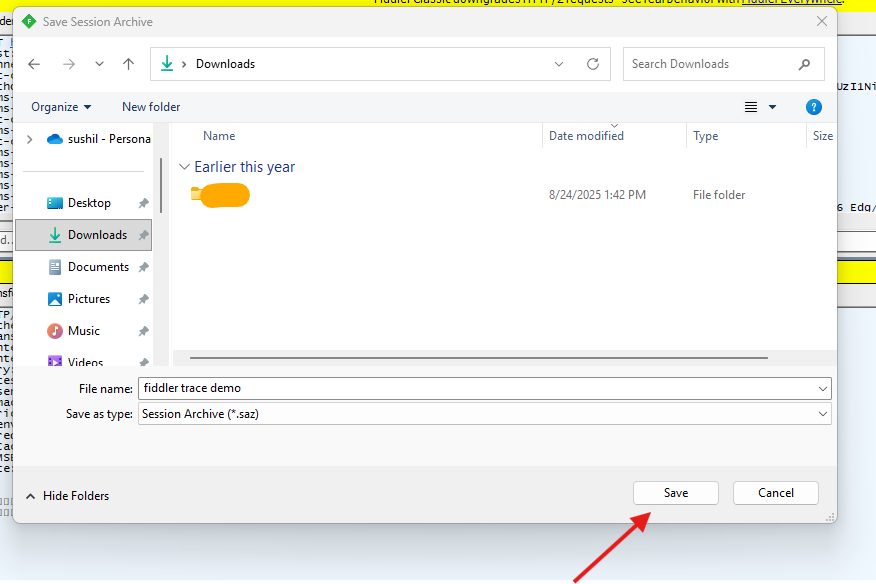This screenshot has height=584, width=876.
Task: Expand the address bar history dropdown
Action: click(x=559, y=64)
